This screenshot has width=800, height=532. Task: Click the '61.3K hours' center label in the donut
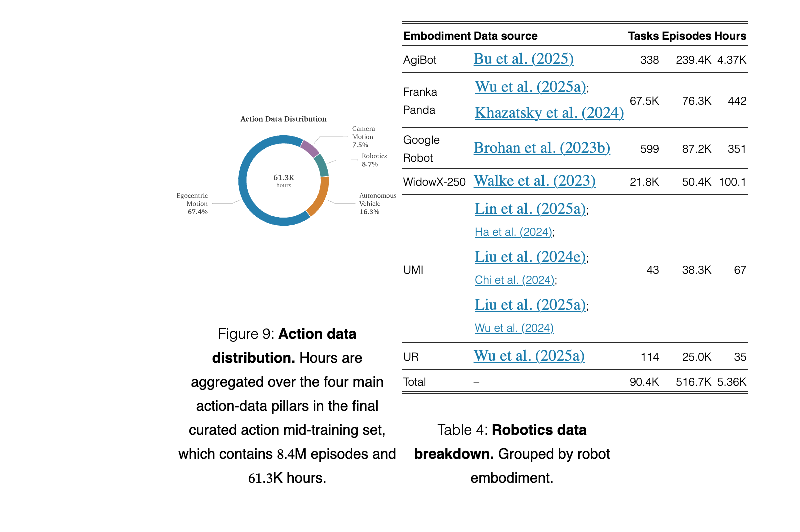pos(283,181)
